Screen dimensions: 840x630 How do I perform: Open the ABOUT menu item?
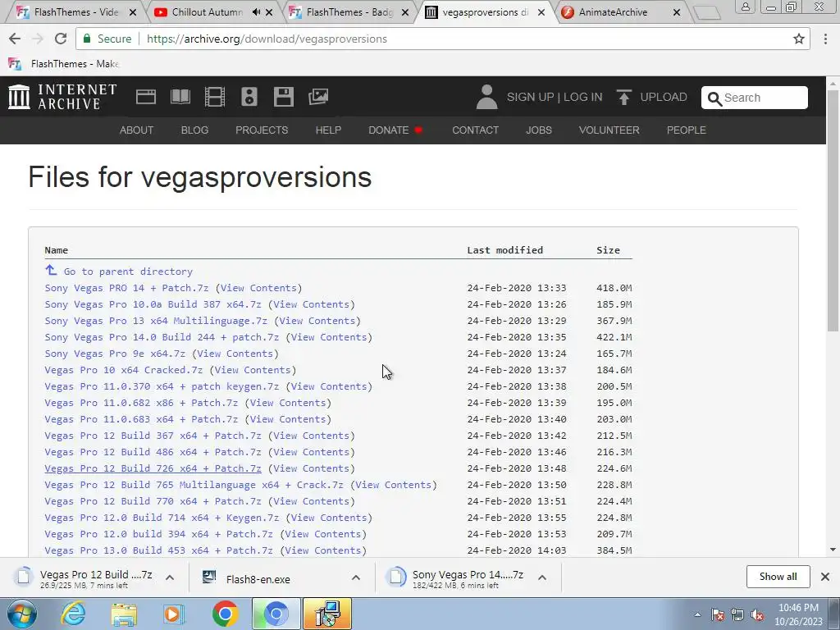(x=137, y=130)
